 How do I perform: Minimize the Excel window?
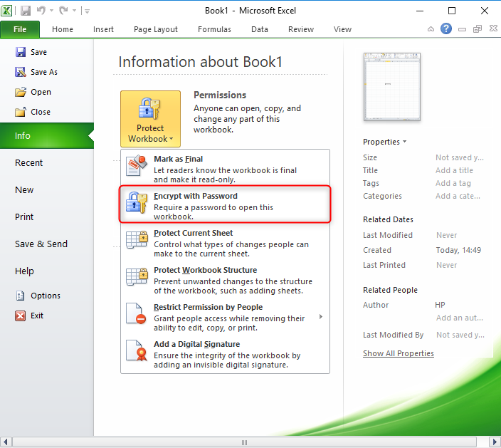420,11
